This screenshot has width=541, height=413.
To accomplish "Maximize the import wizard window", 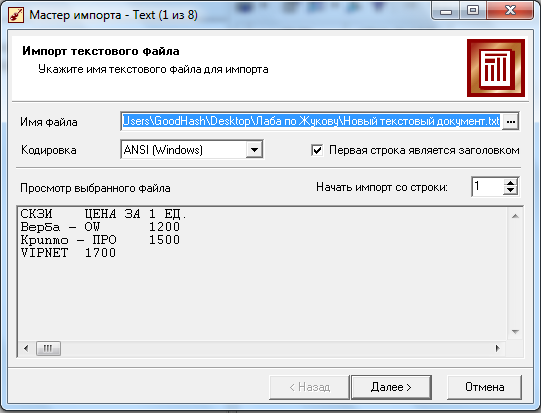I will 473,11.
